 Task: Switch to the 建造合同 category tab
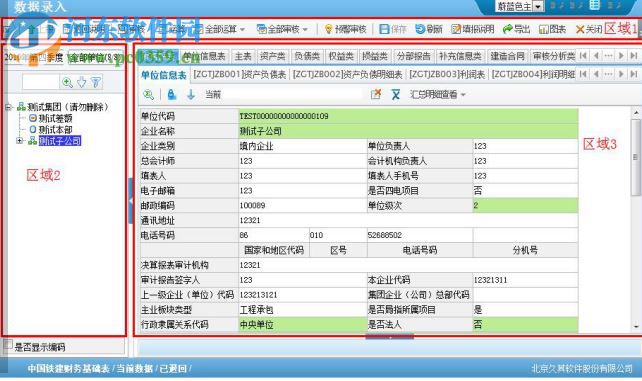pos(507,56)
